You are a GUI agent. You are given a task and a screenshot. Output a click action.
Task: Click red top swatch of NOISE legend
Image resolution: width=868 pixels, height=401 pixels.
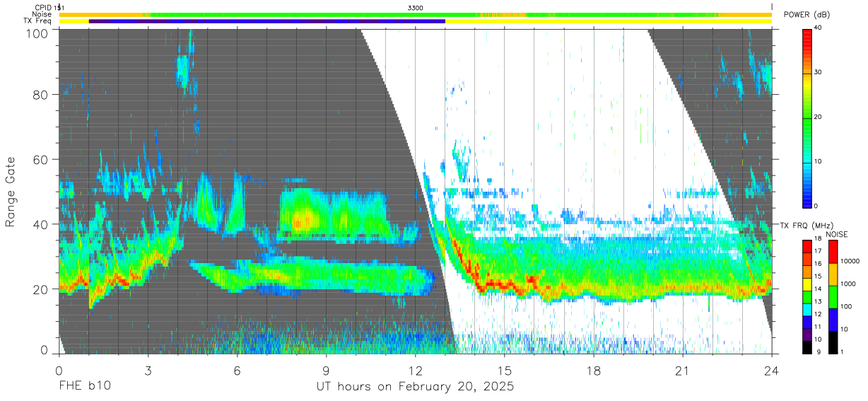[x=832, y=252]
